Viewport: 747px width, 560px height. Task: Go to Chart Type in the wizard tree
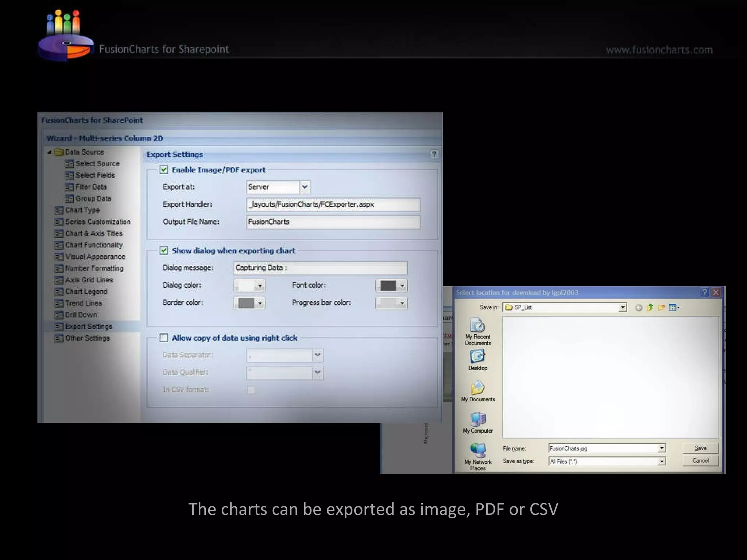click(82, 210)
